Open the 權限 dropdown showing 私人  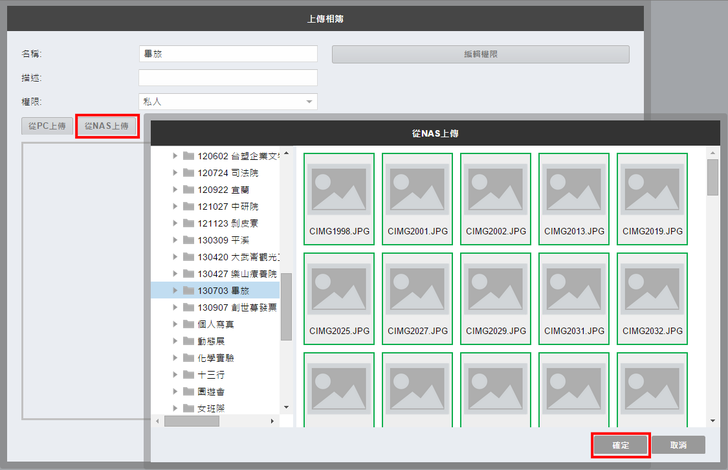(x=228, y=102)
